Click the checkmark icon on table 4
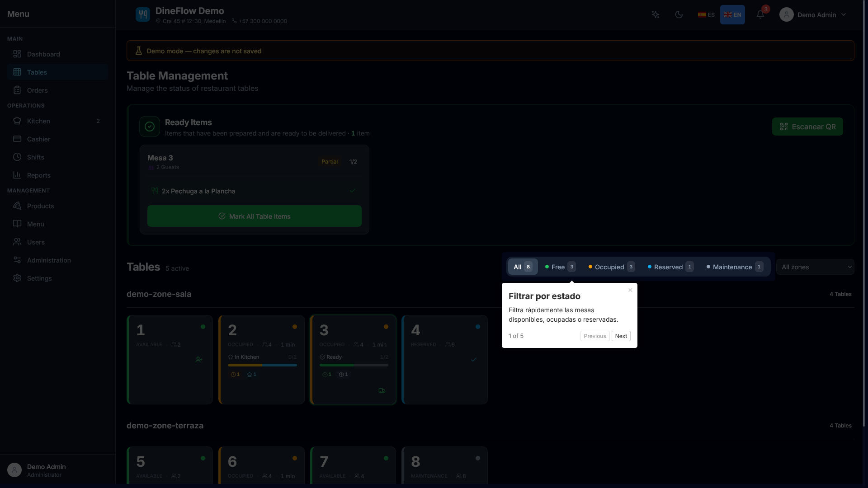The height and width of the screenshot is (488, 868). click(x=474, y=360)
